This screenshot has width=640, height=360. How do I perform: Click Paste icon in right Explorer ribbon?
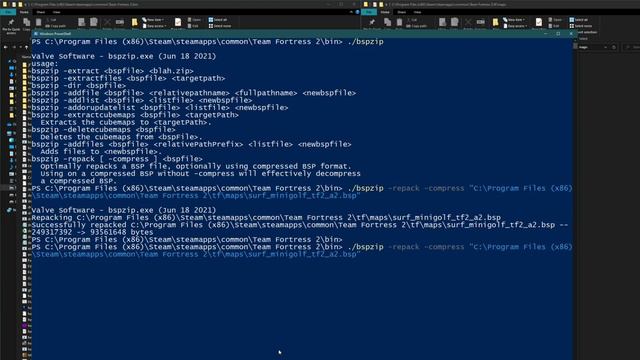pyautogui.click(x=399, y=23)
